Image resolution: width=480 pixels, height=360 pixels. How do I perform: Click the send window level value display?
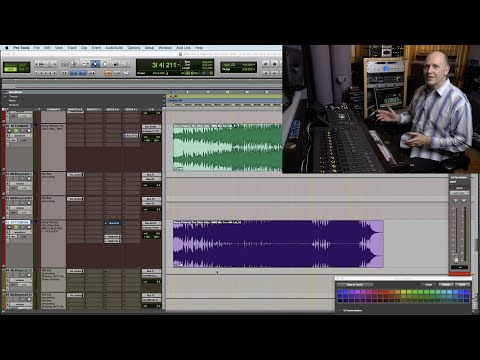(460, 267)
